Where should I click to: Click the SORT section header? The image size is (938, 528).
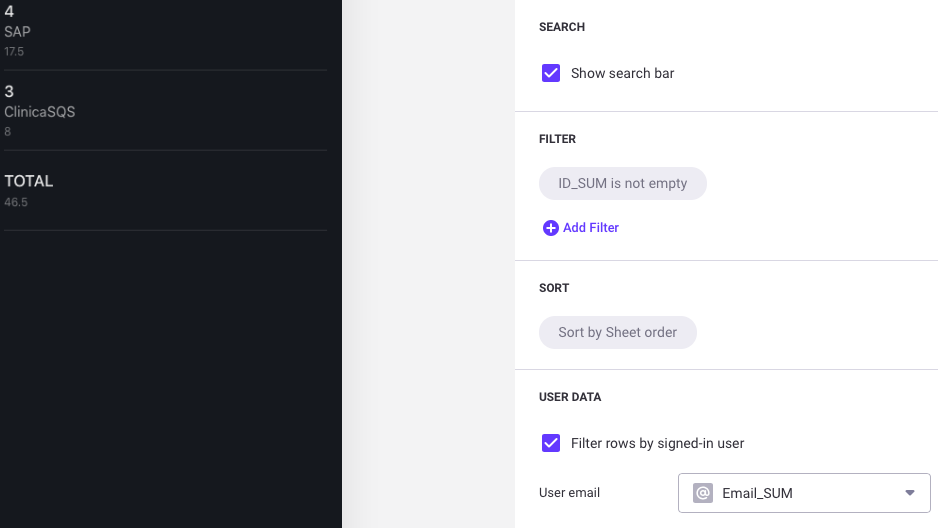click(554, 288)
